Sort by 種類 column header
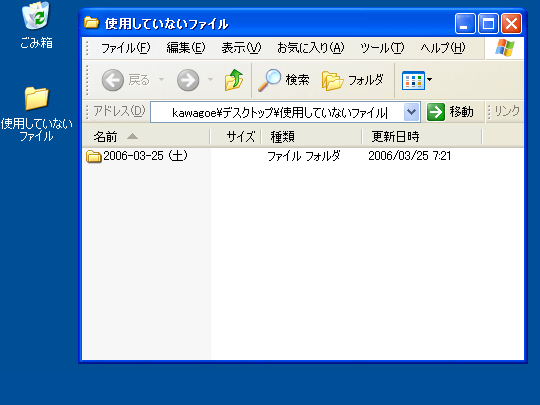Screen dimensions: 540x405 312,137
